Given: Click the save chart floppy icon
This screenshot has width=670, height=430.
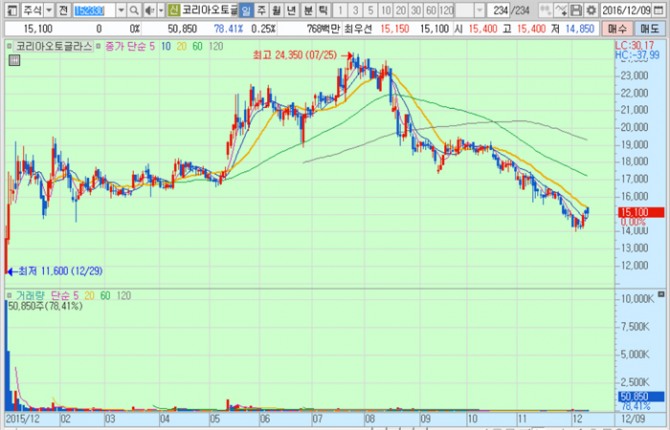Looking at the screenshot, I should click(x=577, y=8).
